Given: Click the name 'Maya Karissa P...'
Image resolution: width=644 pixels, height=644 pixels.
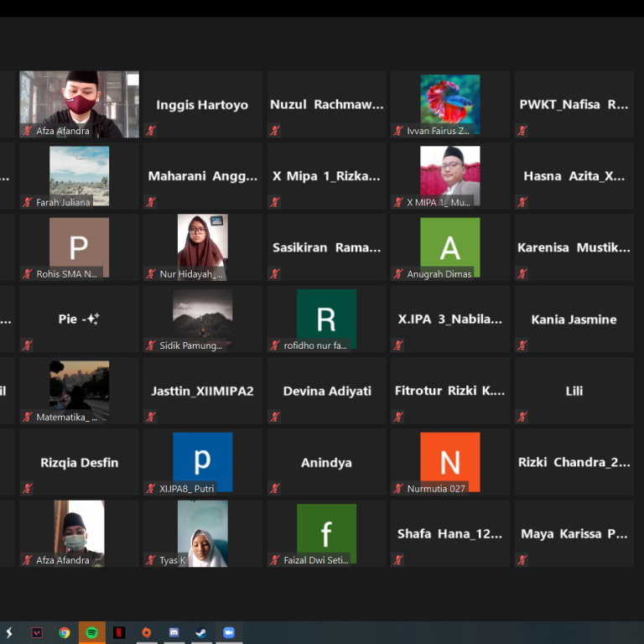Looking at the screenshot, I should tap(574, 533).
